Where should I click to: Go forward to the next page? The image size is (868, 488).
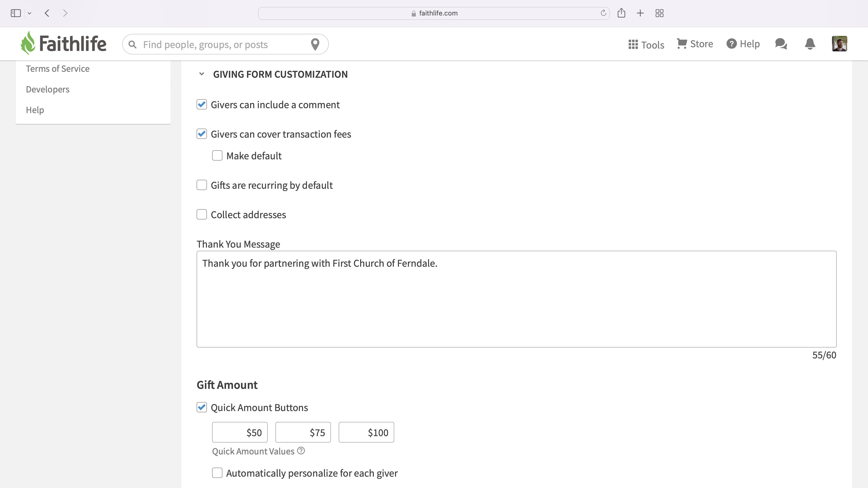65,13
